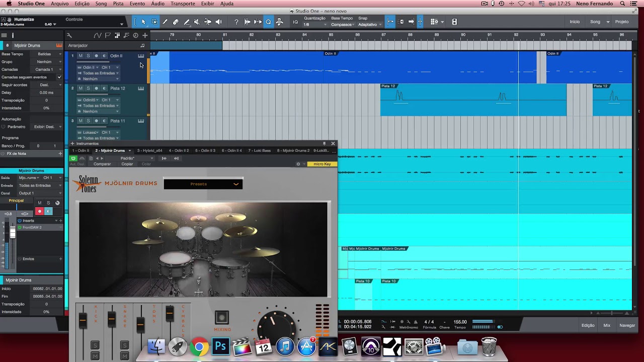Click the Kick fader in Mjolnir Drums
Image resolution: width=644 pixels, height=362 pixels.
84,320
